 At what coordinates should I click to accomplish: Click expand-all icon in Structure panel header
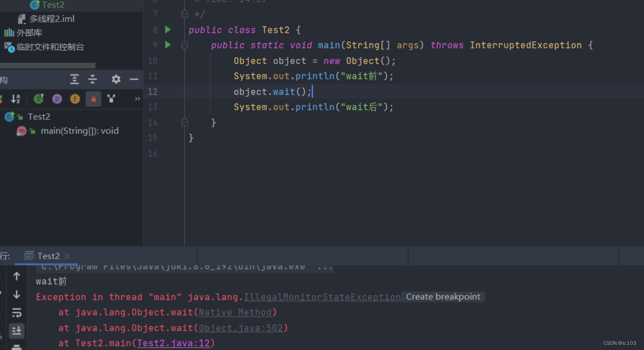click(x=74, y=80)
